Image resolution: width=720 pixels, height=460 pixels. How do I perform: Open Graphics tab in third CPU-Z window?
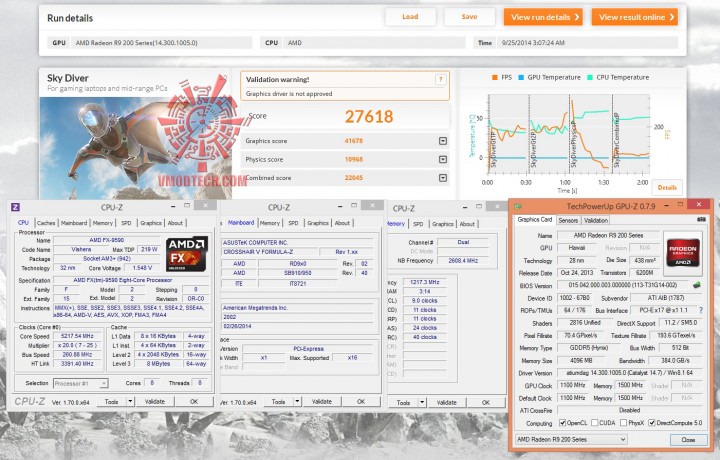pyautogui.click(x=443, y=224)
